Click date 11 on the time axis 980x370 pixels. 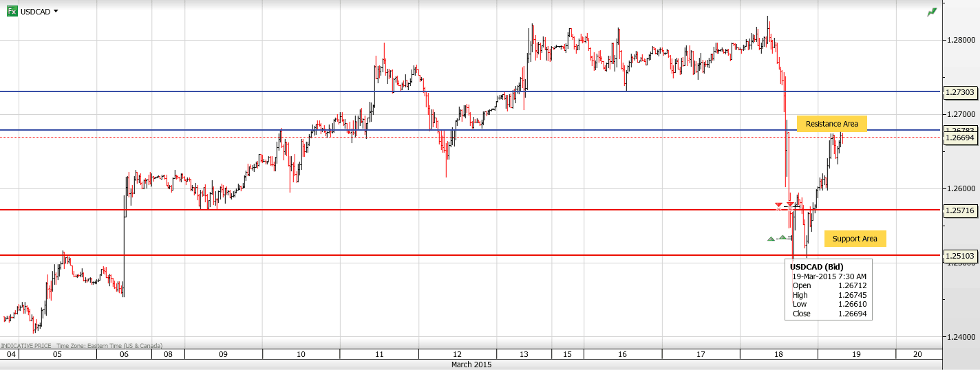pyautogui.click(x=379, y=354)
